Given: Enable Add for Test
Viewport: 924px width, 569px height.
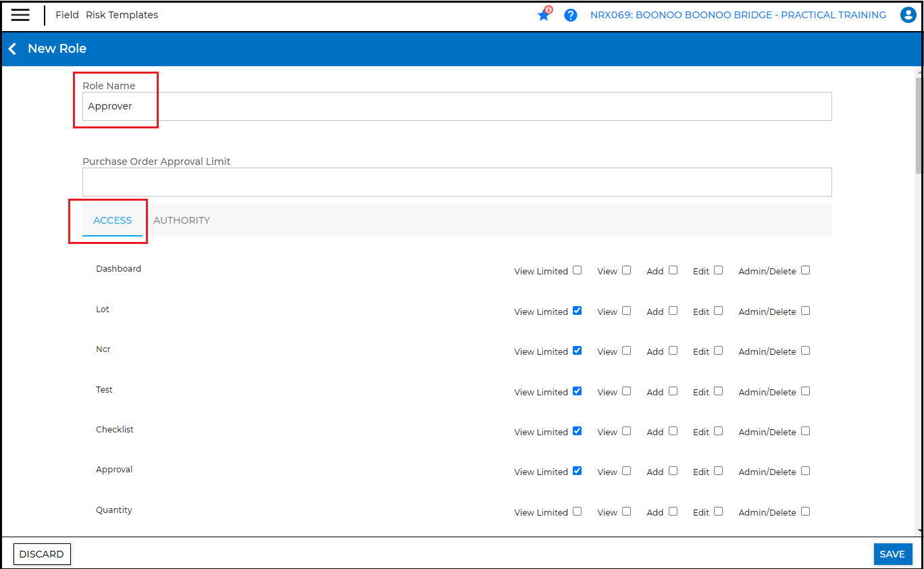Looking at the screenshot, I should (x=673, y=391).
